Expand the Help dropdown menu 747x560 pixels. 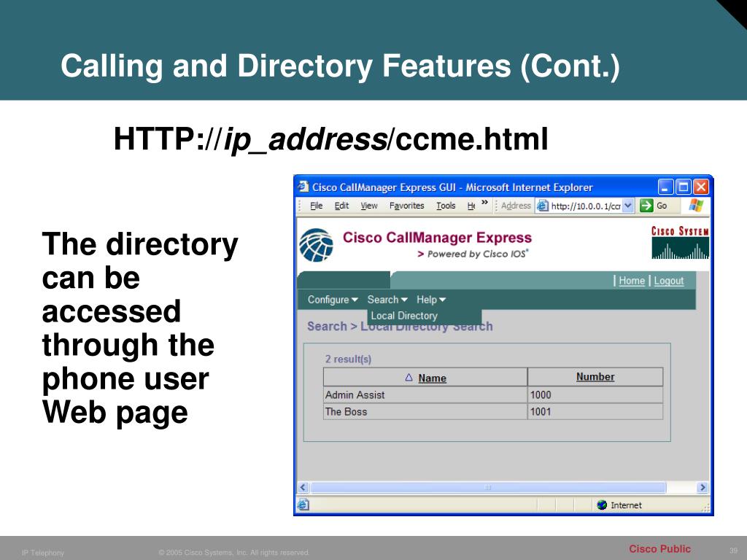[431, 300]
